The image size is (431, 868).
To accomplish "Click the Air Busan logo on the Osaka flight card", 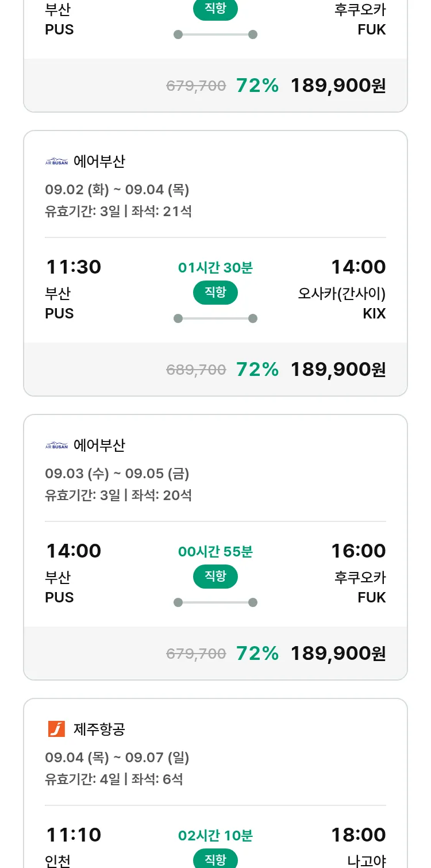I will tap(56, 162).
